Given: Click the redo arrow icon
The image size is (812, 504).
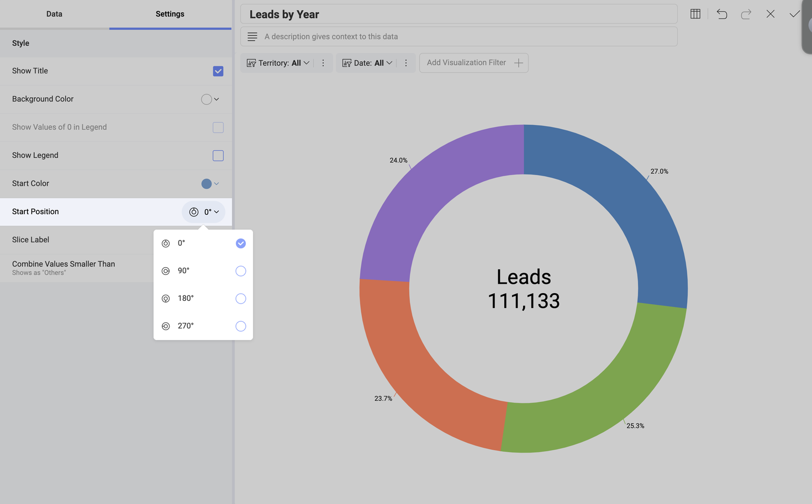Looking at the screenshot, I should click(746, 14).
